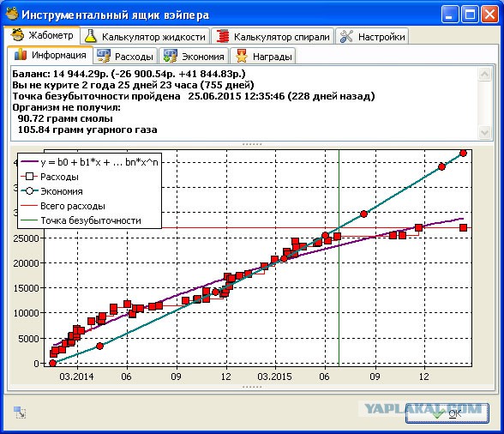Click the toad application icon in title bar
The height and width of the screenshot is (434, 504).
coord(12,15)
